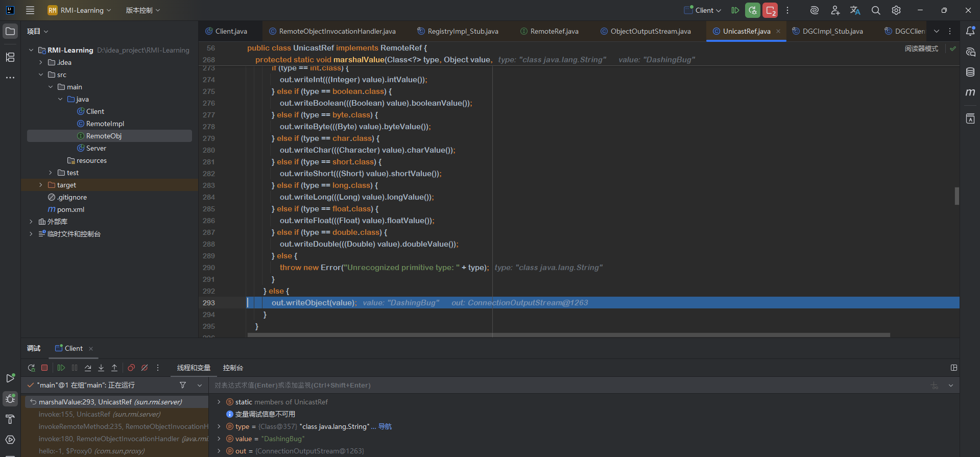
Task: Click Step Over in debug toolbar
Action: [88, 368]
